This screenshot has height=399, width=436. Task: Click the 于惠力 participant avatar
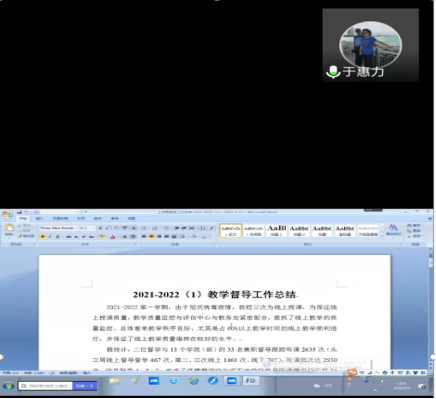coord(370,44)
